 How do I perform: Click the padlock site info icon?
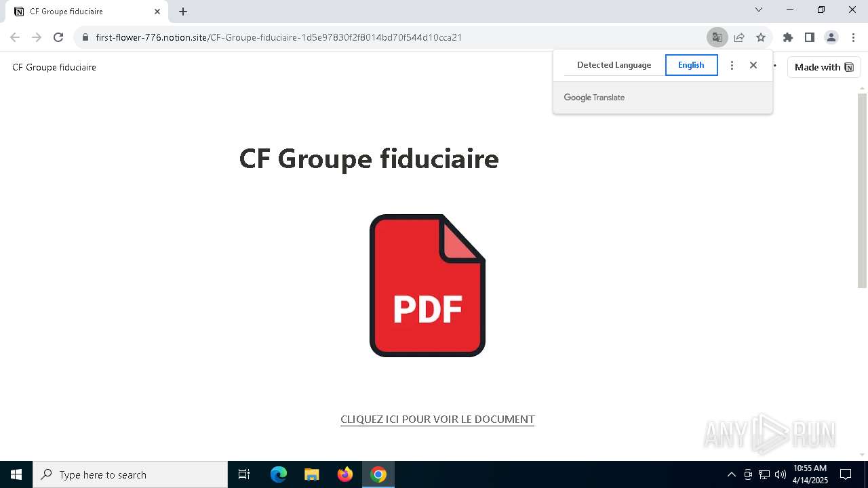pyautogui.click(x=85, y=37)
